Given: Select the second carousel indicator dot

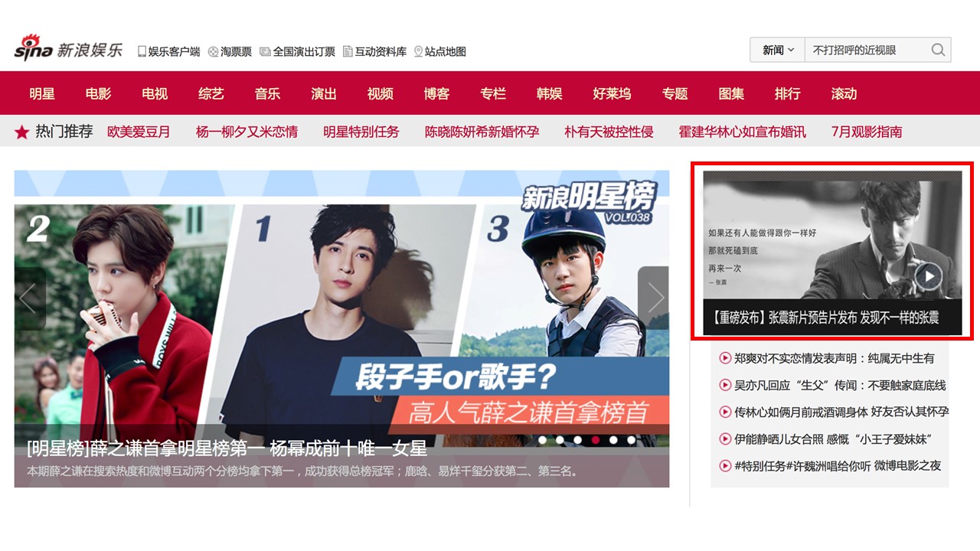Looking at the screenshot, I should (560, 440).
